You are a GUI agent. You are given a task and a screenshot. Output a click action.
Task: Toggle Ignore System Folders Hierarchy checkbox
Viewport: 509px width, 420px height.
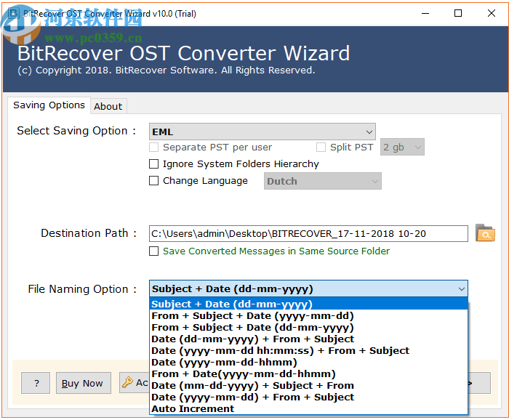(153, 163)
